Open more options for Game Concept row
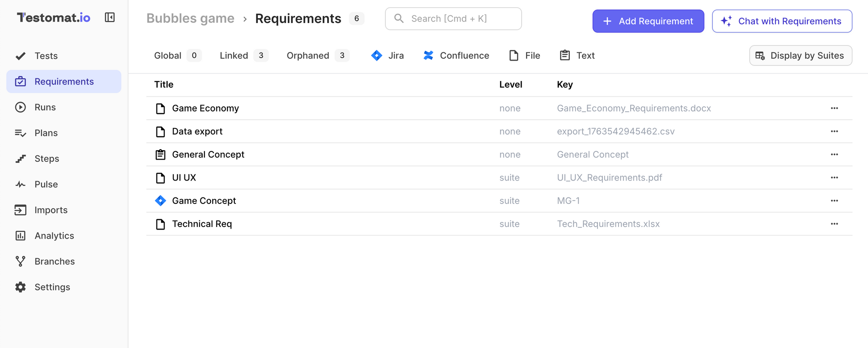Viewport: 868px width, 348px height. point(834,201)
